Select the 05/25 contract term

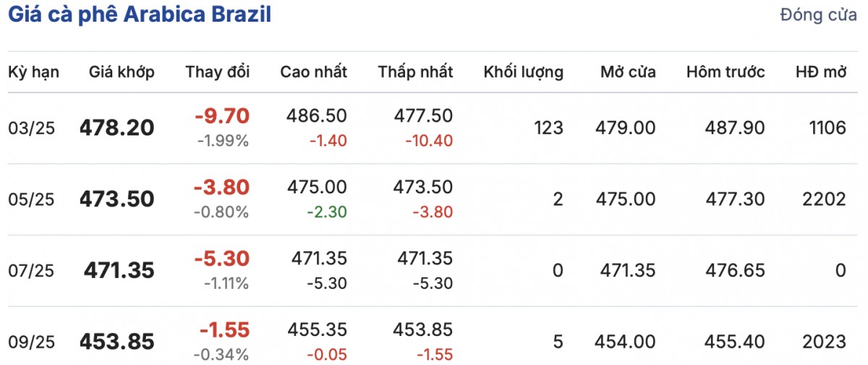pos(31,199)
